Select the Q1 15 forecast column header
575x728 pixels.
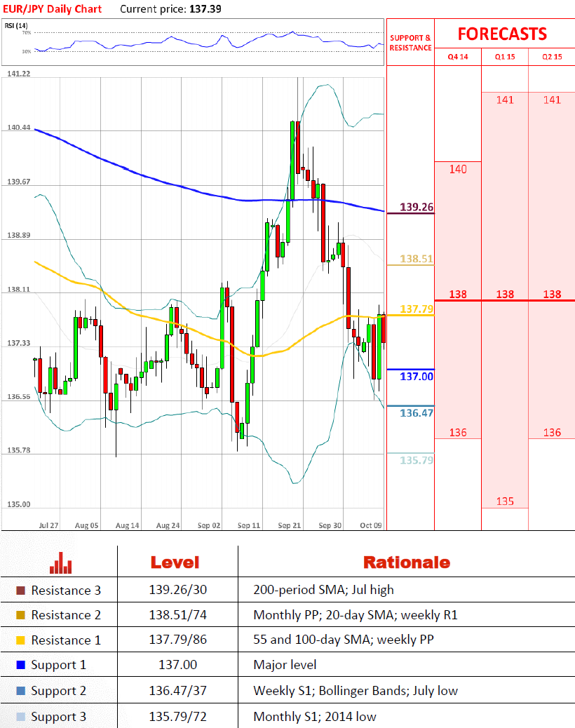(x=505, y=57)
